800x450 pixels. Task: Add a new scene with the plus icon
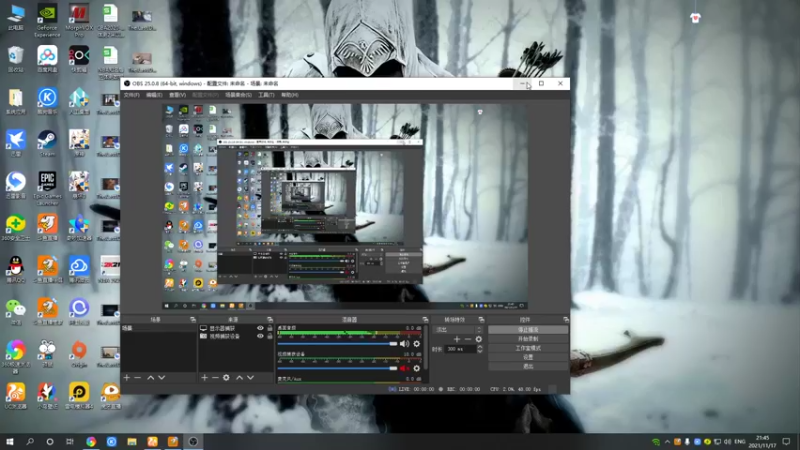(127, 378)
